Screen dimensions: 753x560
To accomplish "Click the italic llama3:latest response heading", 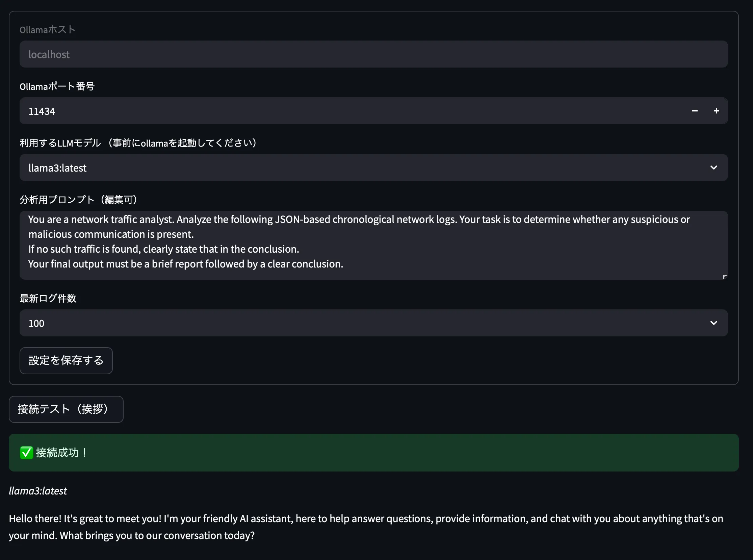I will (38, 491).
